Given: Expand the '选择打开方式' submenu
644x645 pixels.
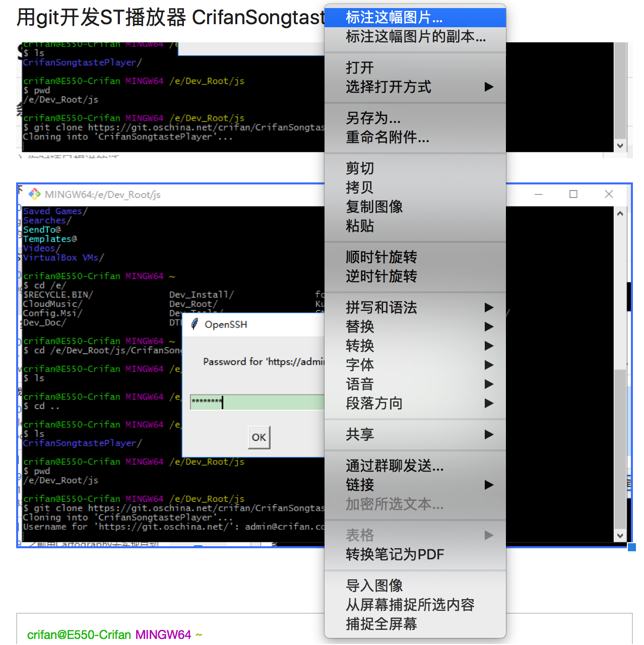Looking at the screenshot, I should [415, 87].
